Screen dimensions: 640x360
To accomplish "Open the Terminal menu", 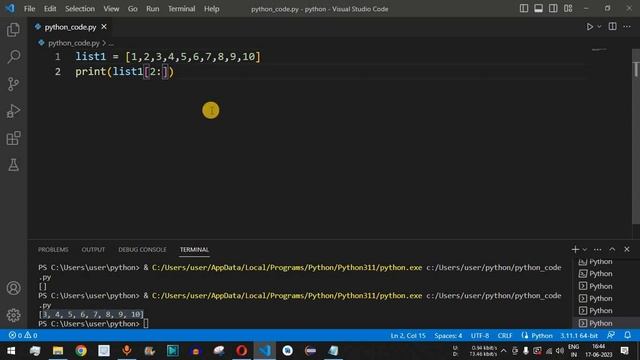I will tap(182, 9).
